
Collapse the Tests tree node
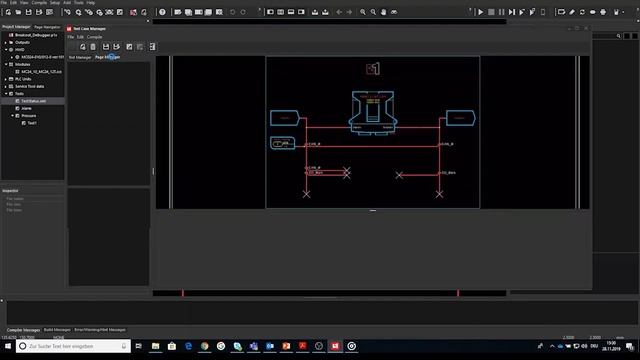[x=6, y=94]
